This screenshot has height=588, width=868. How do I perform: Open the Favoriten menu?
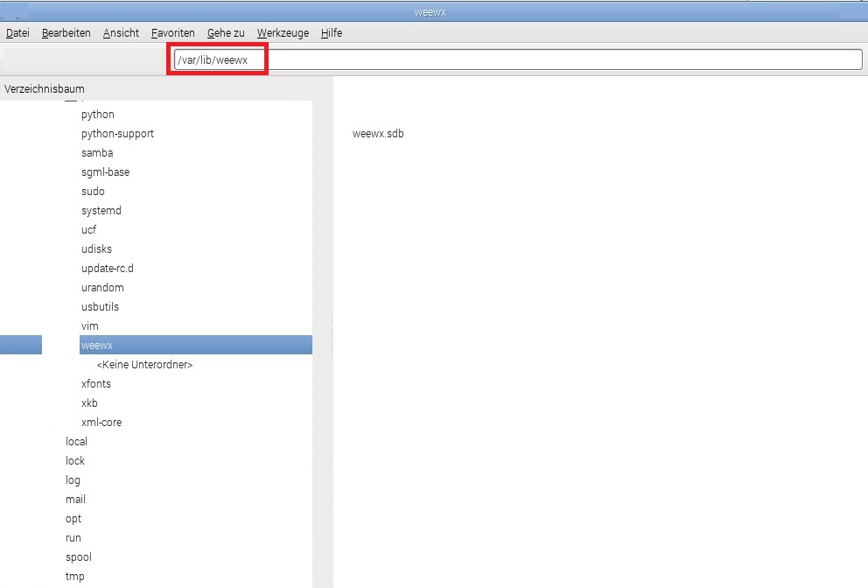[172, 33]
